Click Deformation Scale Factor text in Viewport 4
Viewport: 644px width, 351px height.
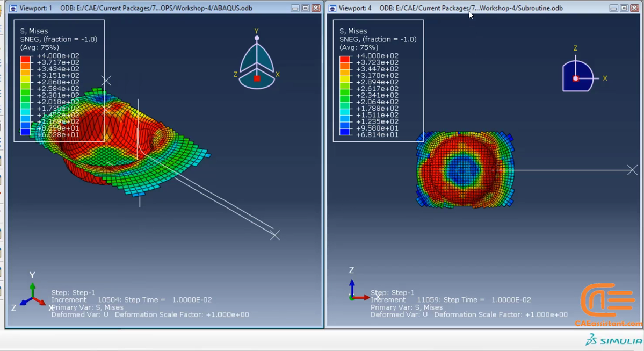501,314
